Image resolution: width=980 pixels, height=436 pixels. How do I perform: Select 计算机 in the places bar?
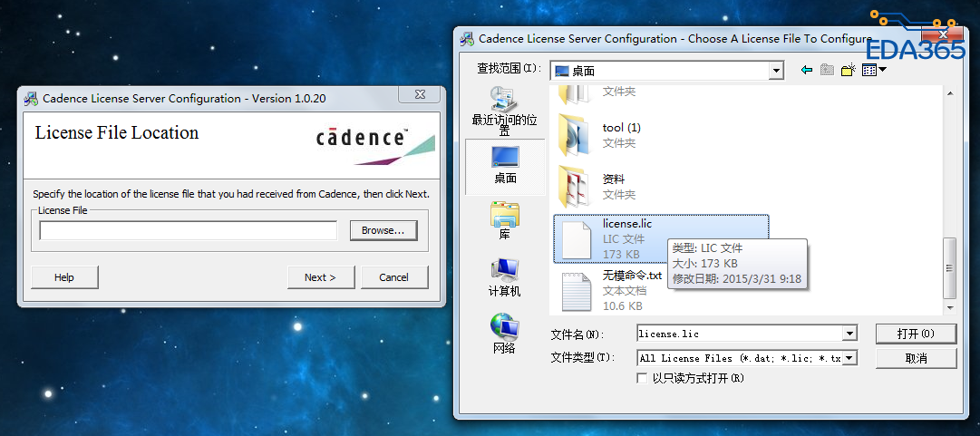(x=504, y=278)
